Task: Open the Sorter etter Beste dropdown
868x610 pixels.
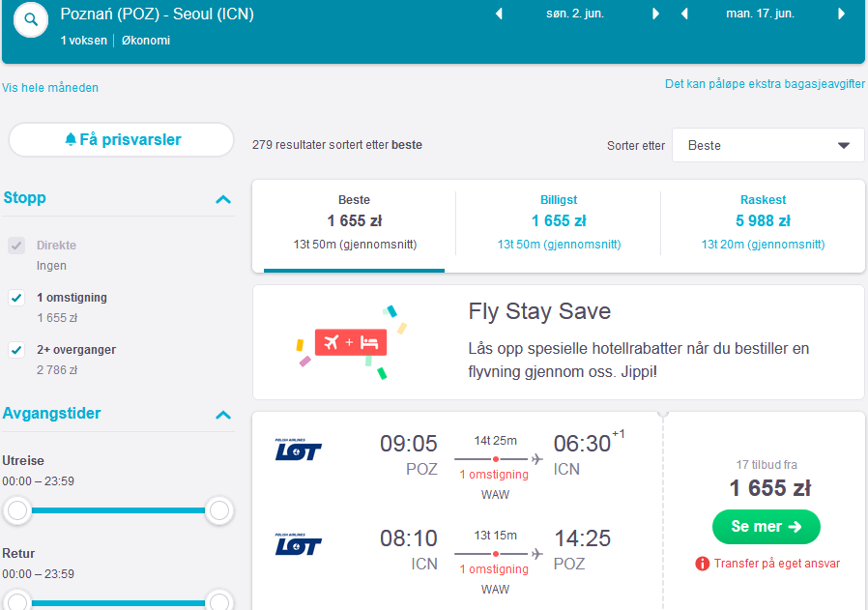Action: pos(767,146)
